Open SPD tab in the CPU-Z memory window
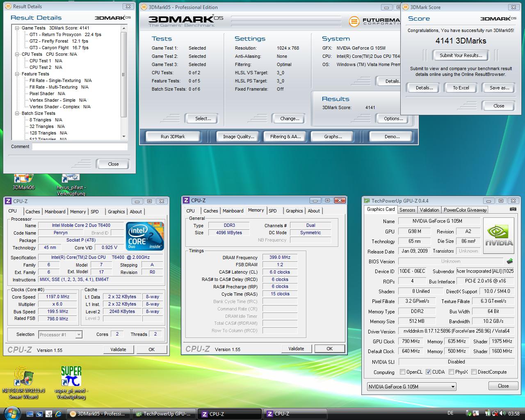 pyautogui.click(x=273, y=211)
